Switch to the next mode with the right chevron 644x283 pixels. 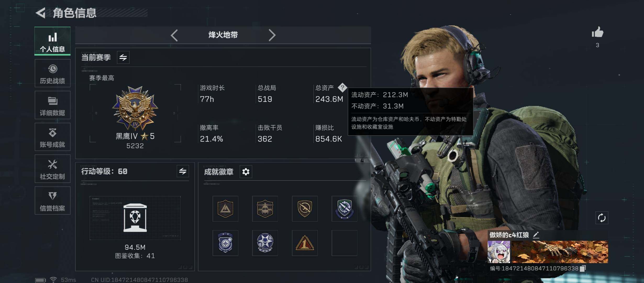(272, 35)
